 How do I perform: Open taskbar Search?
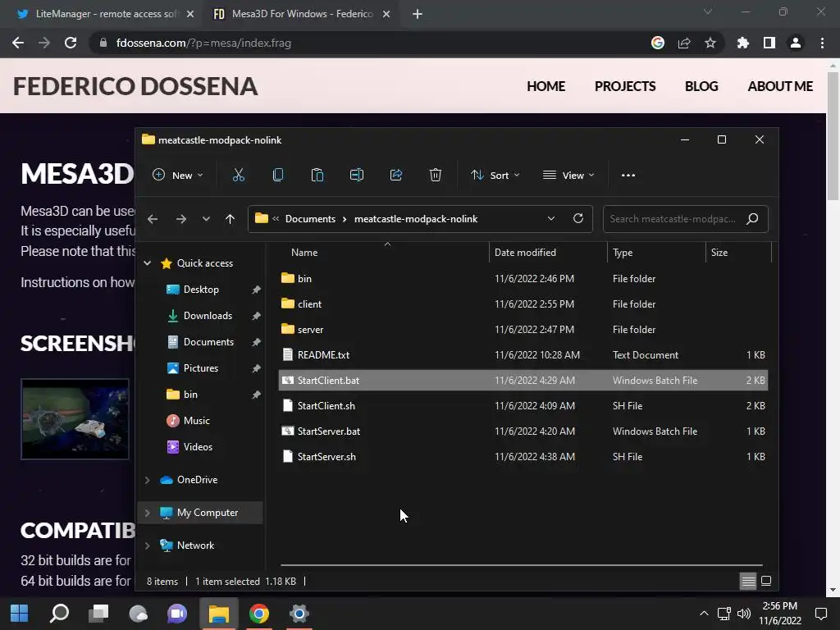59,614
